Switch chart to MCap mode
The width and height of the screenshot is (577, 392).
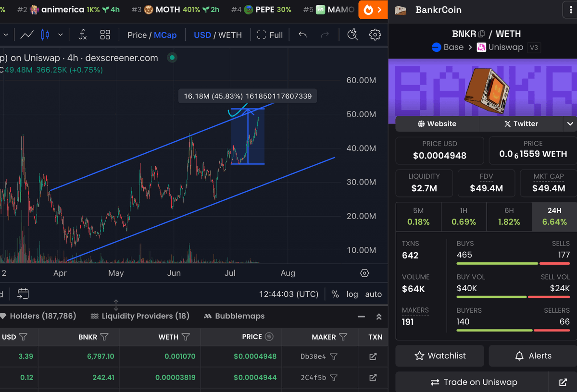(x=165, y=35)
